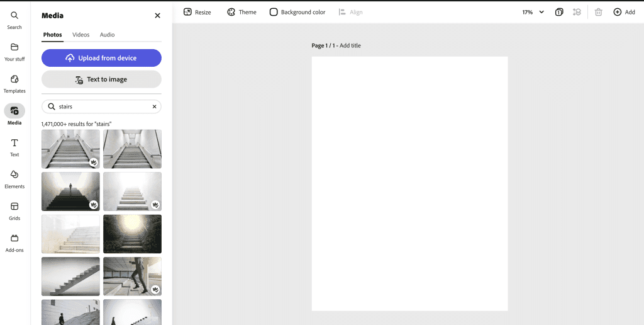644x325 pixels.
Task: Click the blank white page canvas
Action: pyautogui.click(x=409, y=183)
